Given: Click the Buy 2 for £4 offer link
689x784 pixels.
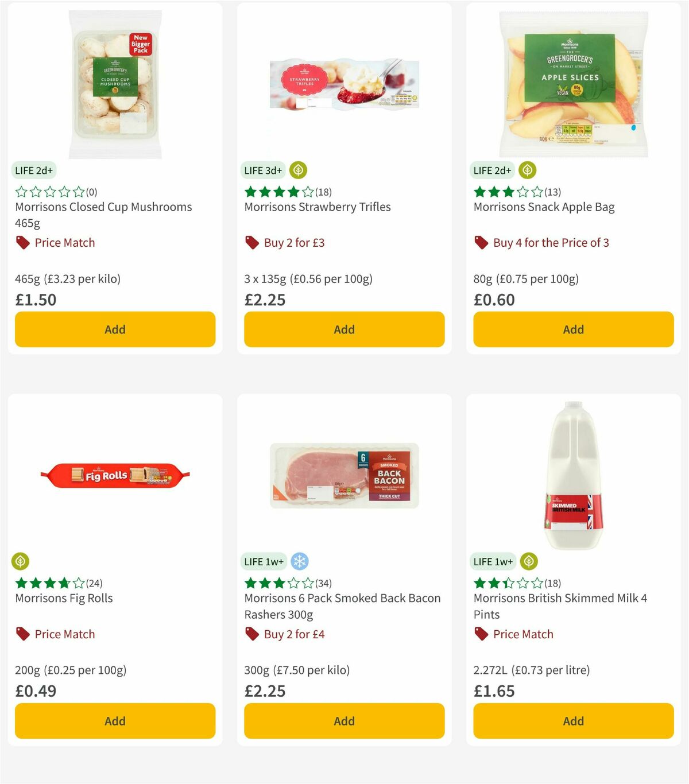Looking at the screenshot, I should [293, 634].
